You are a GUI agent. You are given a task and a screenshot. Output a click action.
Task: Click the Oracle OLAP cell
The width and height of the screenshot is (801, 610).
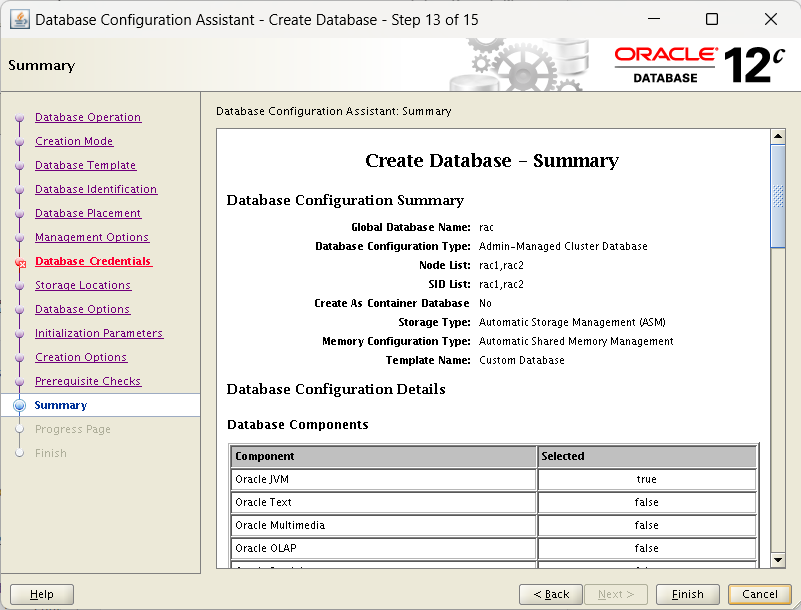click(x=384, y=548)
